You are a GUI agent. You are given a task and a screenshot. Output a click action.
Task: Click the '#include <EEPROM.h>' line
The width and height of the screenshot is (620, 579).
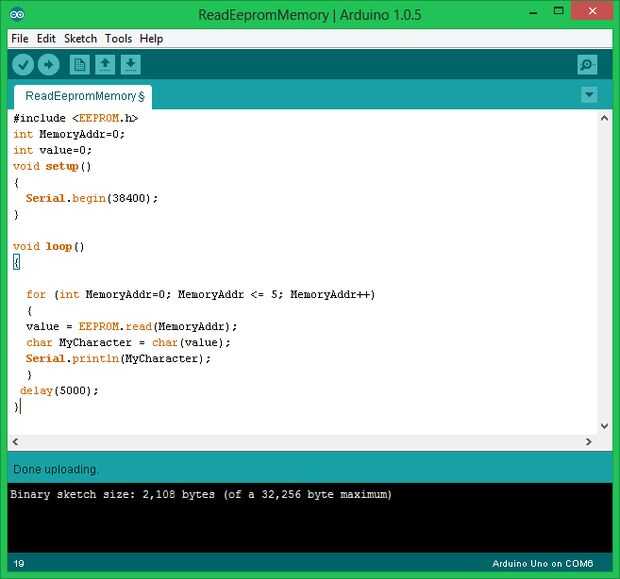point(76,118)
